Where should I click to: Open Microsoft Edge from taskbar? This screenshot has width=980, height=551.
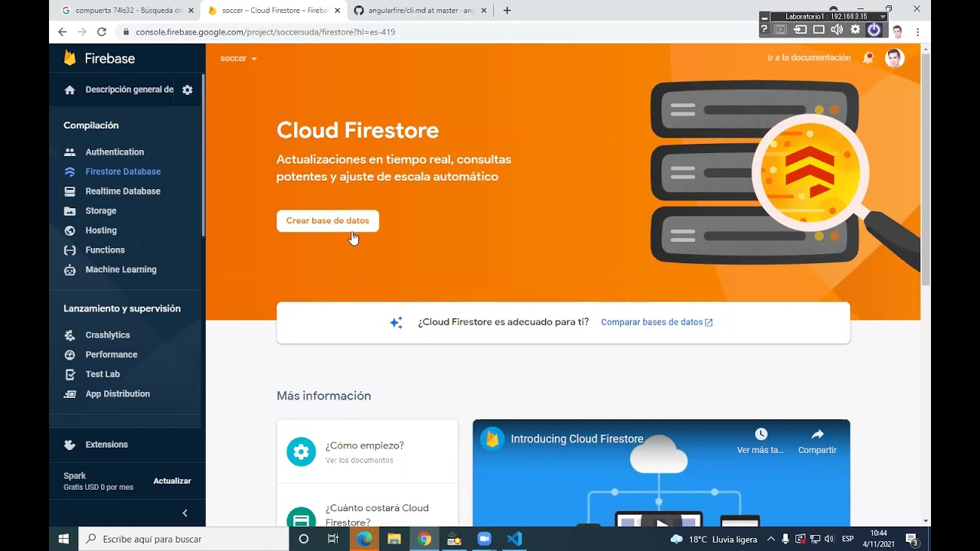pyautogui.click(x=364, y=539)
